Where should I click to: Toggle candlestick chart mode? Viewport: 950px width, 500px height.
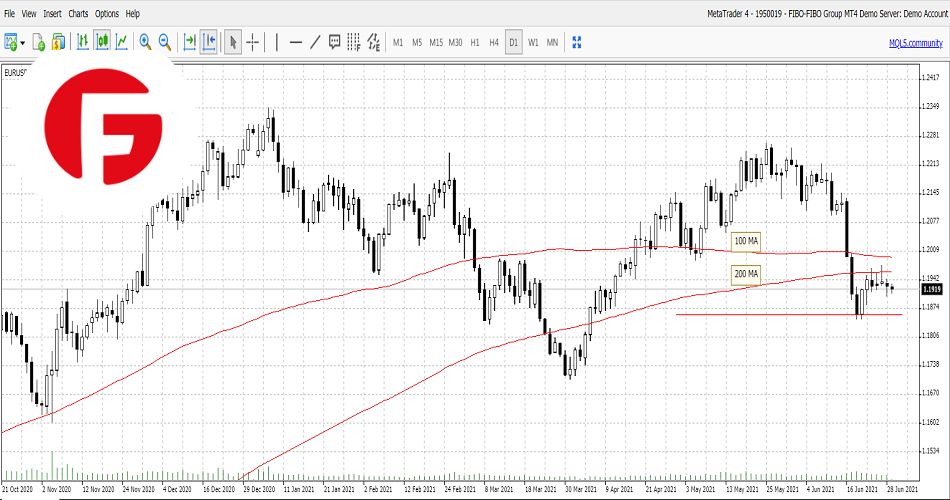click(101, 42)
